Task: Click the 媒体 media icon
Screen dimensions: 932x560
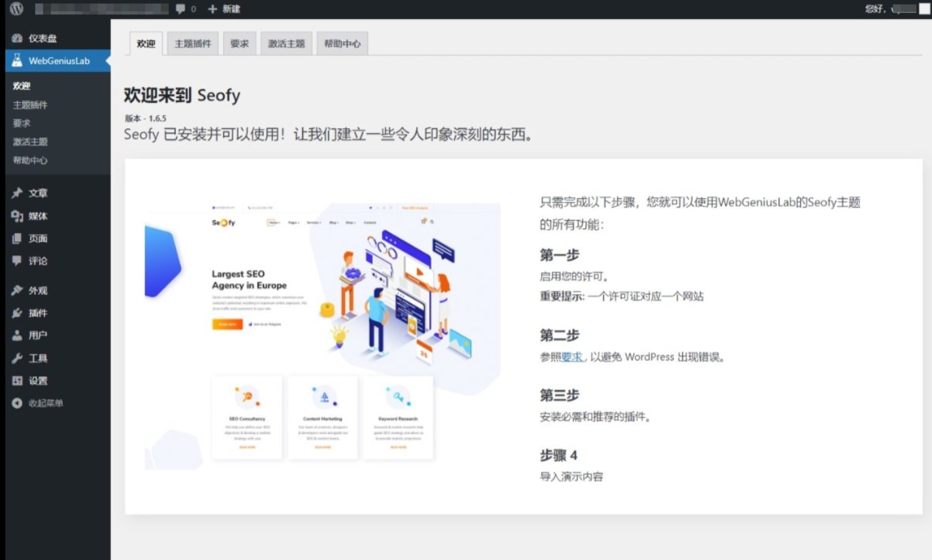Action: coord(17,216)
